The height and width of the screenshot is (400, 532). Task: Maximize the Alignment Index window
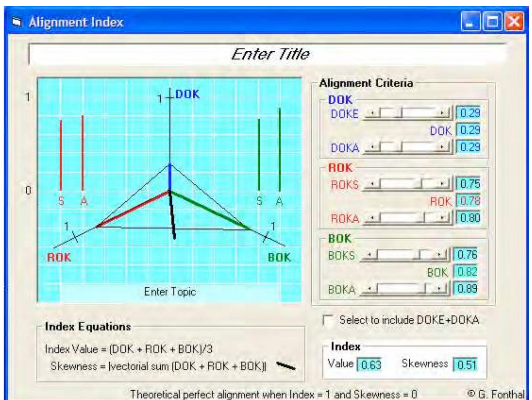tap(492, 22)
